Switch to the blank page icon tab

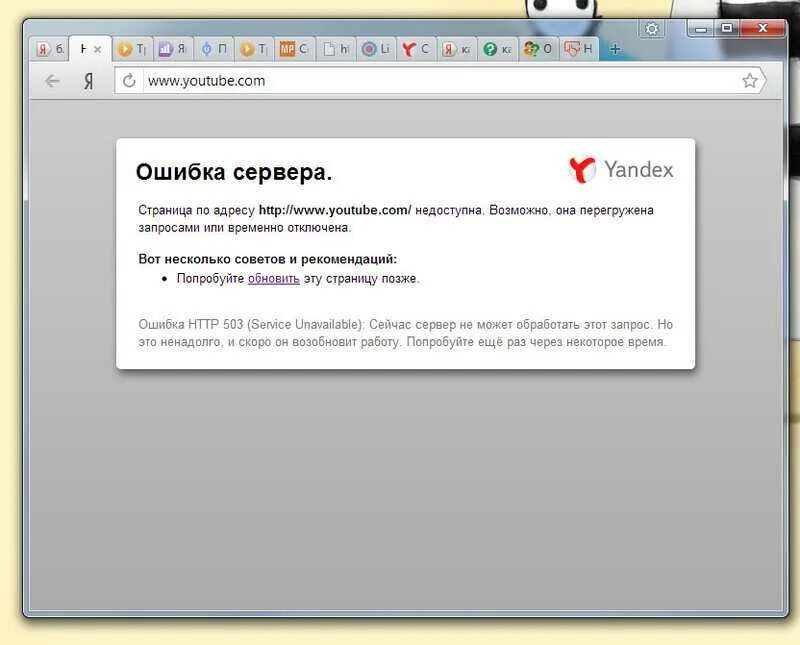coord(335,49)
